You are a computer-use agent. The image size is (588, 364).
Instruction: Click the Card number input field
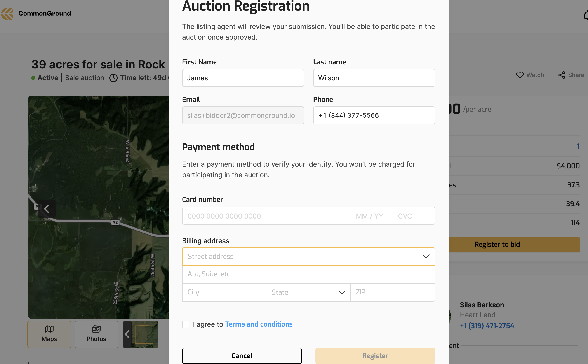(x=265, y=216)
